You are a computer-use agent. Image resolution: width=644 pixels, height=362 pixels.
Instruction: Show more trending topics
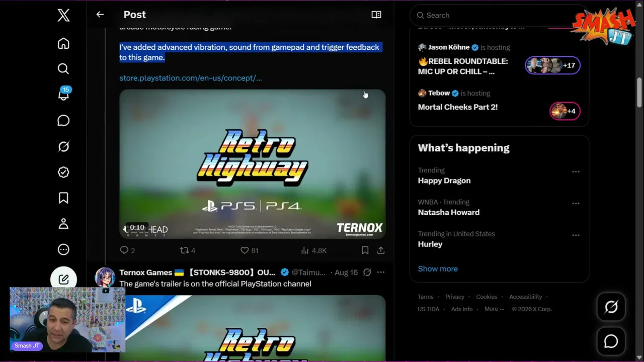click(438, 268)
